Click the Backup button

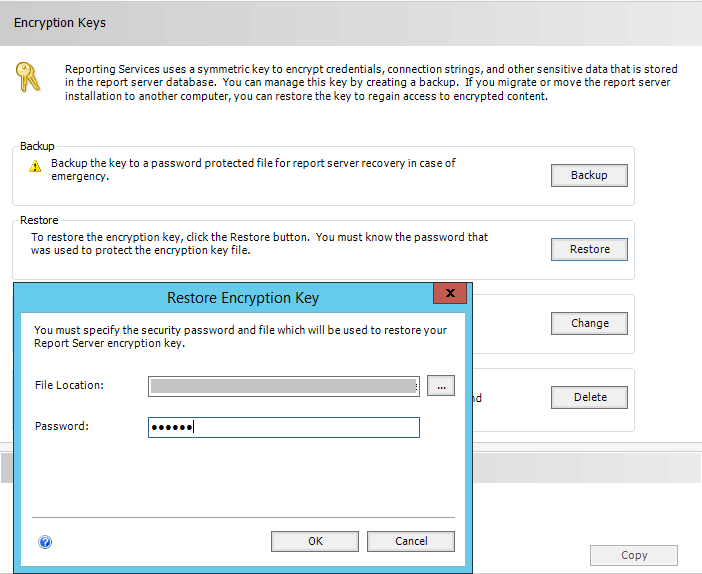point(589,175)
